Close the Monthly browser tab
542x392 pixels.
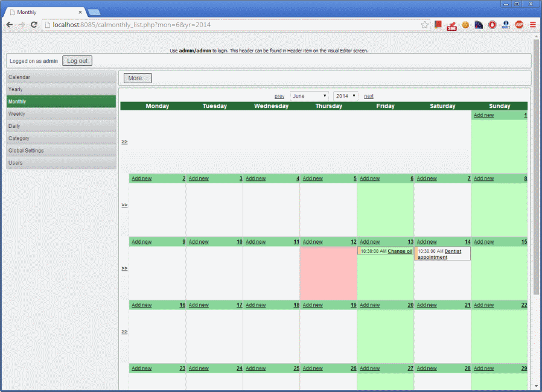pos(80,12)
